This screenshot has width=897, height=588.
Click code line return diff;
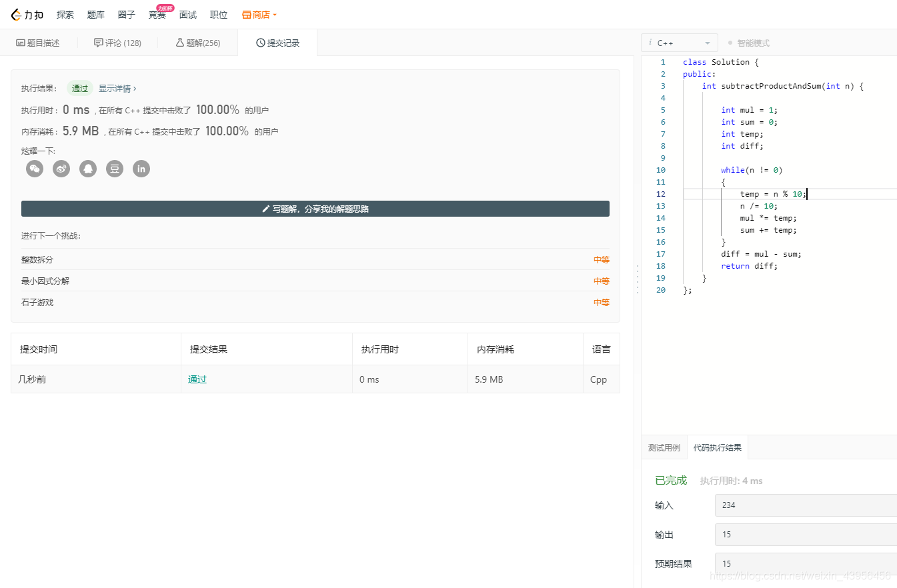click(750, 266)
